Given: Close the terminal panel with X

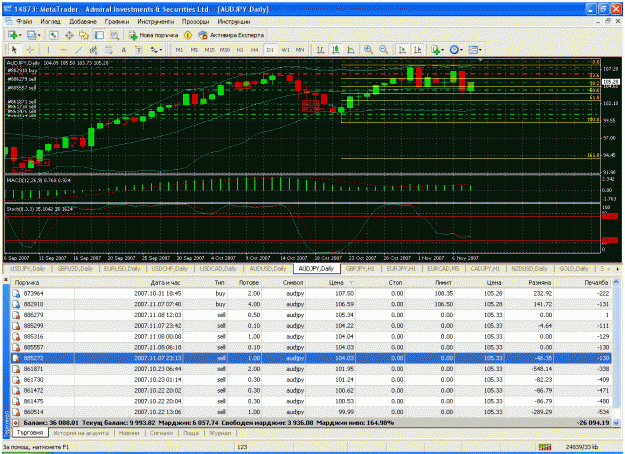Looking at the screenshot, I should 6,280.
